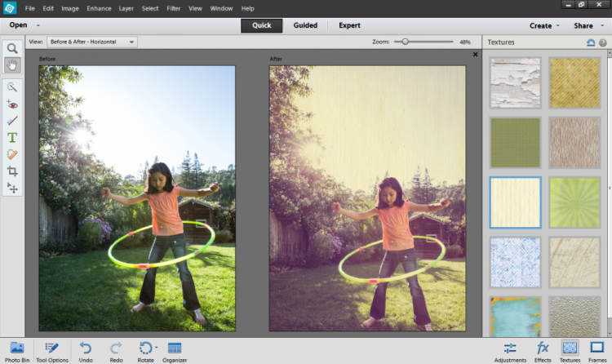Choose the Text tool

pos(12,137)
